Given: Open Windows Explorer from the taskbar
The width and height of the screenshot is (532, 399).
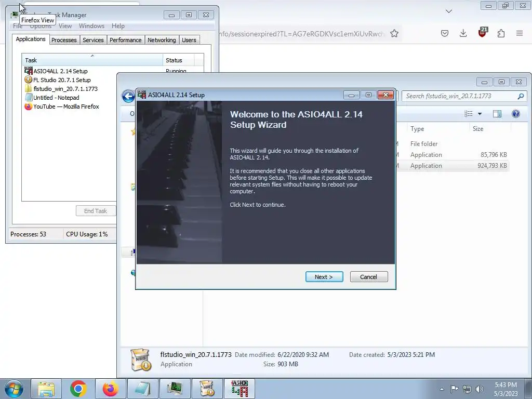Looking at the screenshot, I should [x=46, y=389].
